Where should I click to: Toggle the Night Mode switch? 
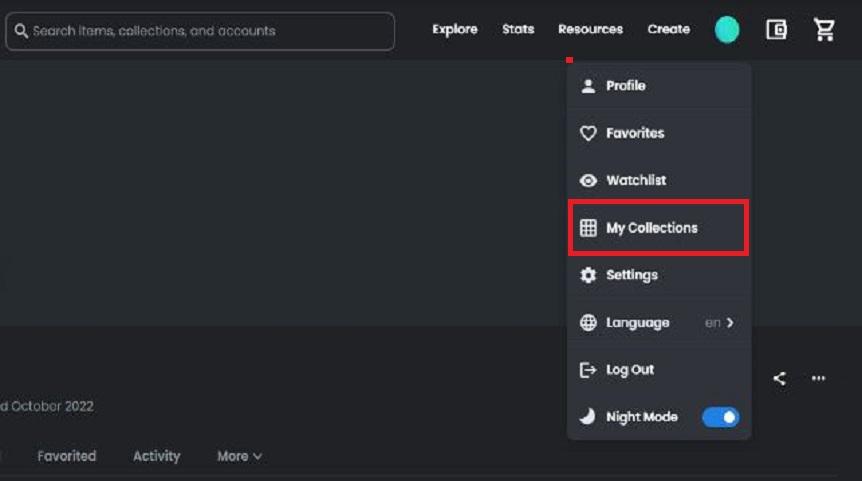click(x=720, y=417)
